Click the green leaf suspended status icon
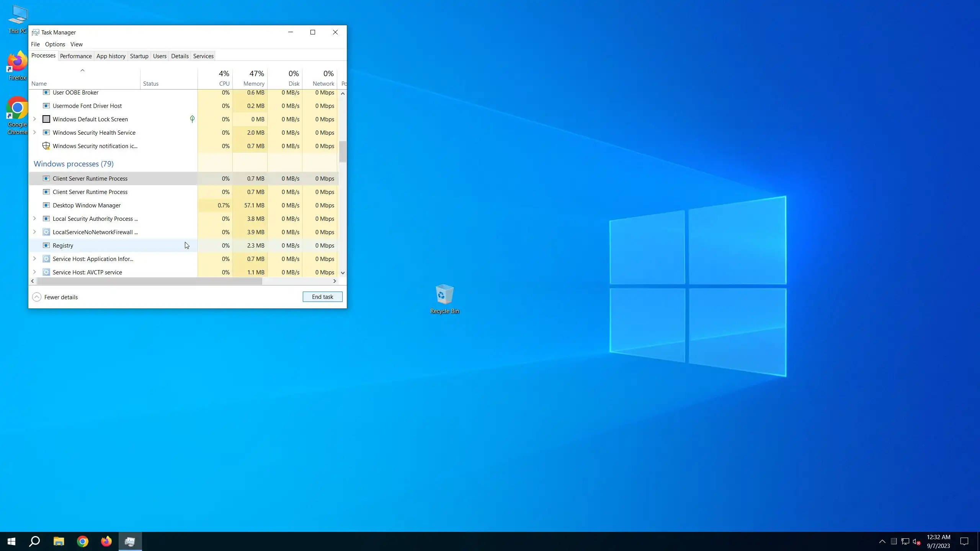This screenshot has height=551, width=980. [x=192, y=119]
